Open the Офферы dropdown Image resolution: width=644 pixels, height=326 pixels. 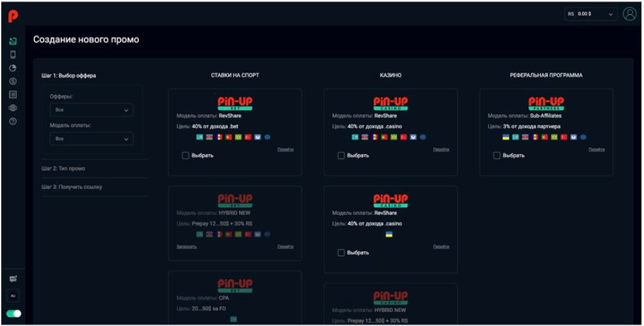pyautogui.click(x=91, y=110)
